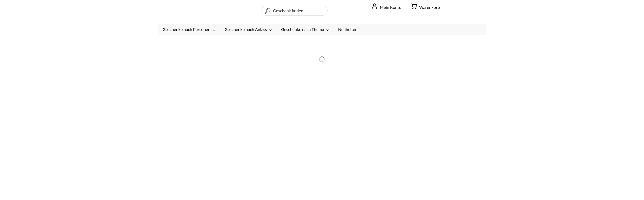This screenshot has width=644, height=200.
Task: Click the Geschenk finden placeholder text
Action: (x=288, y=11)
